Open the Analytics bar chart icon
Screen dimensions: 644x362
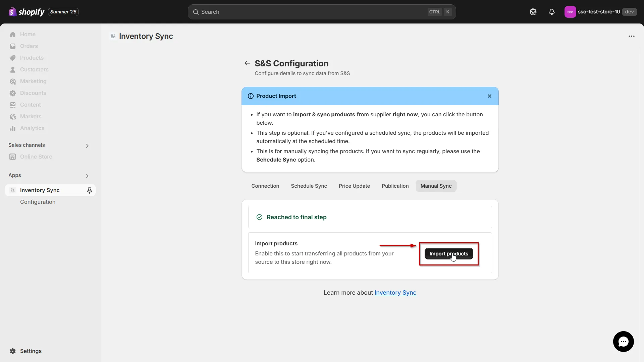click(x=13, y=128)
